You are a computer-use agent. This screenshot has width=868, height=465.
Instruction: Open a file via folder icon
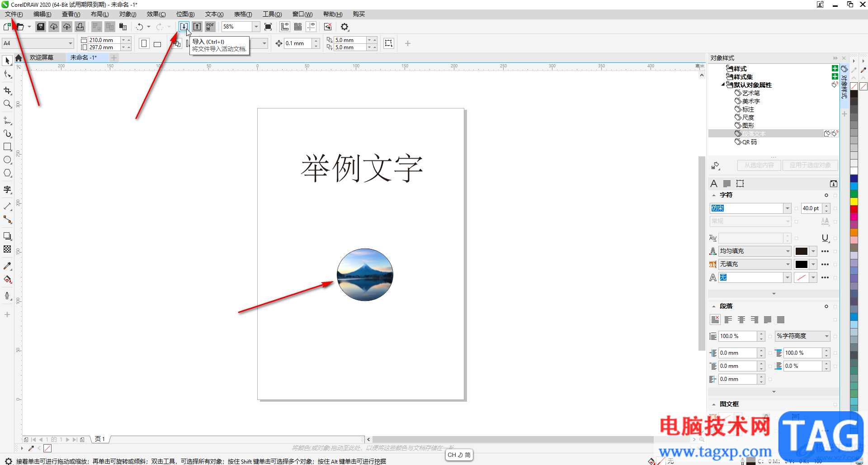[20, 27]
